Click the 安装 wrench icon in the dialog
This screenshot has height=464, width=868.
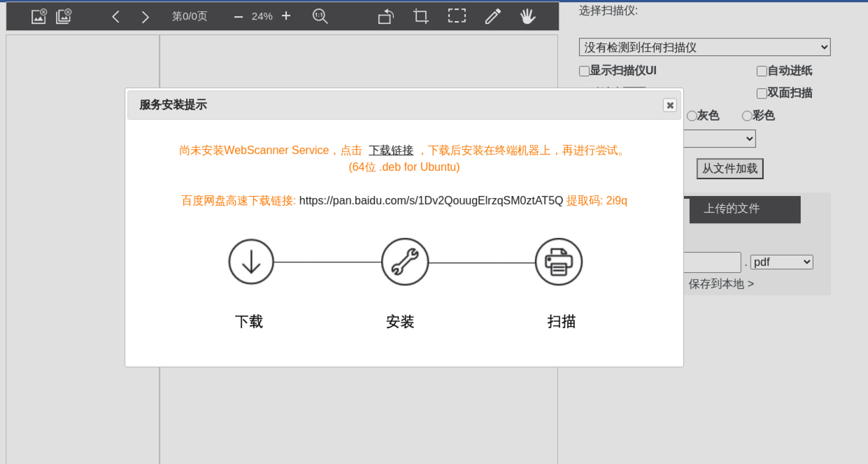[x=405, y=262]
